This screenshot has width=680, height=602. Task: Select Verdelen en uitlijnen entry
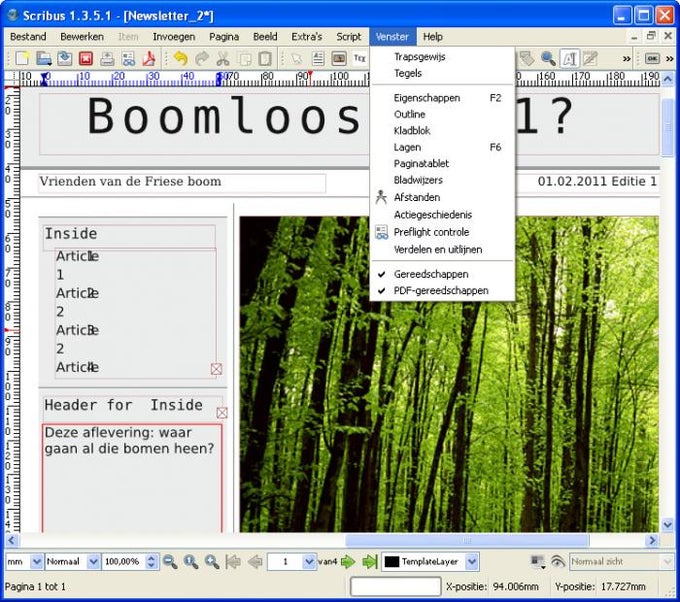coord(442,249)
